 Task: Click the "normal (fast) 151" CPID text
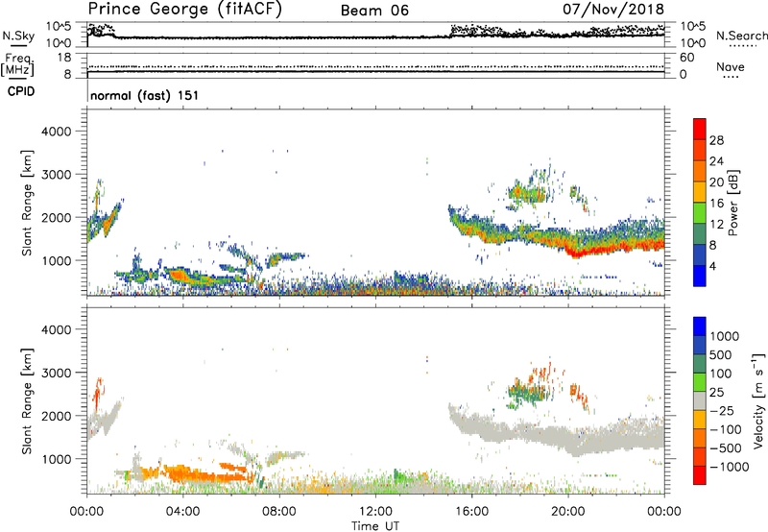click(x=145, y=95)
